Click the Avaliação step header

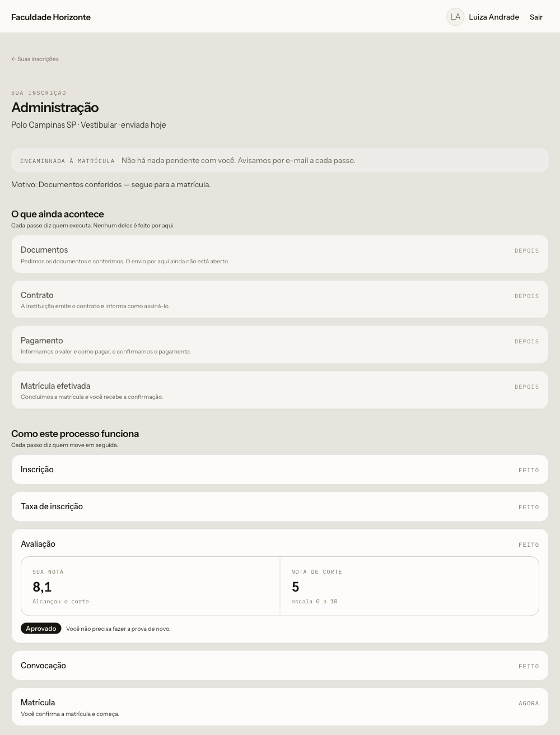(280, 544)
